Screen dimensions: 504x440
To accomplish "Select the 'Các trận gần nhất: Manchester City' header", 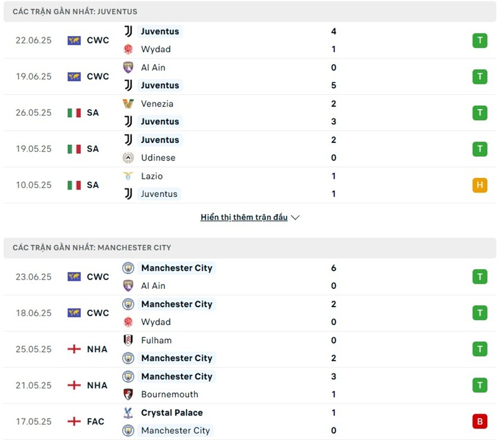I will coord(91,247).
